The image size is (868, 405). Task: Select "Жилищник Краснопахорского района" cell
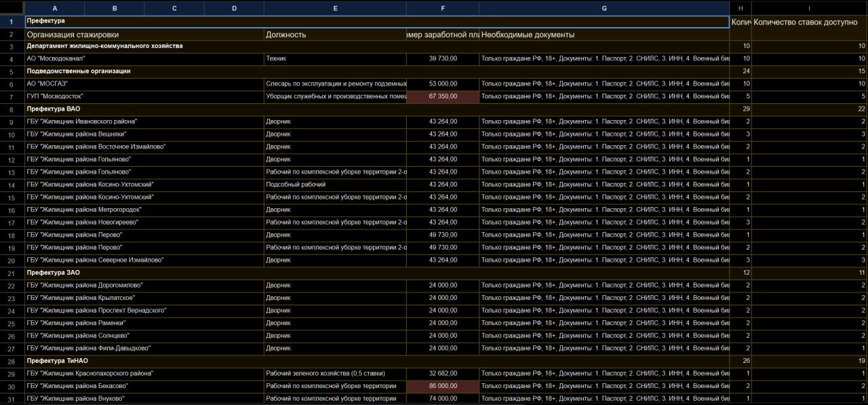point(144,374)
